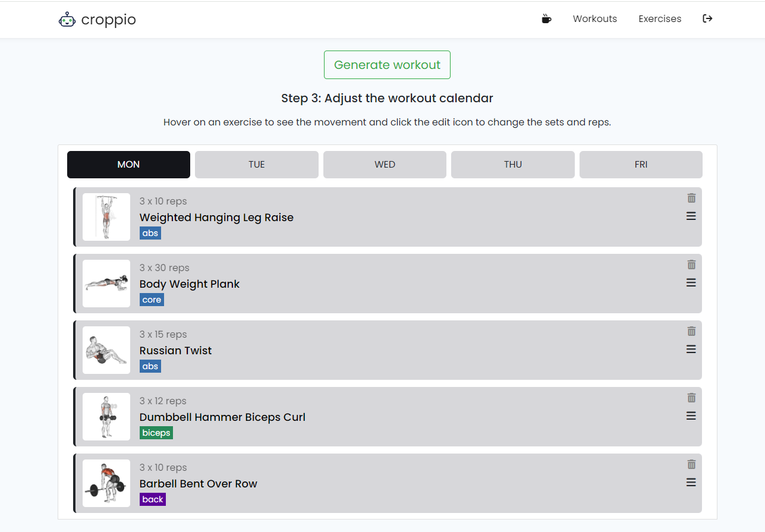Click the 3 x 15 reps text

point(163,335)
